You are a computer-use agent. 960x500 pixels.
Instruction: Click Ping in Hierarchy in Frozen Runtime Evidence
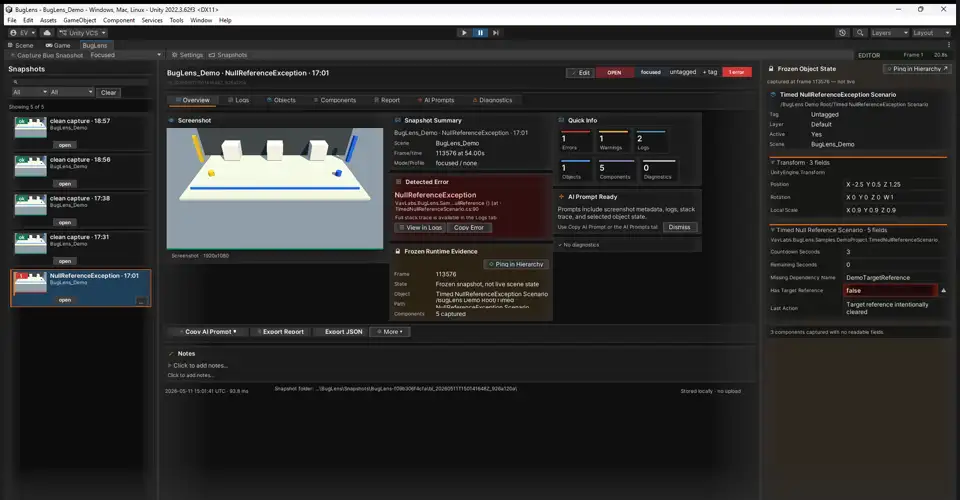(x=516, y=264)
